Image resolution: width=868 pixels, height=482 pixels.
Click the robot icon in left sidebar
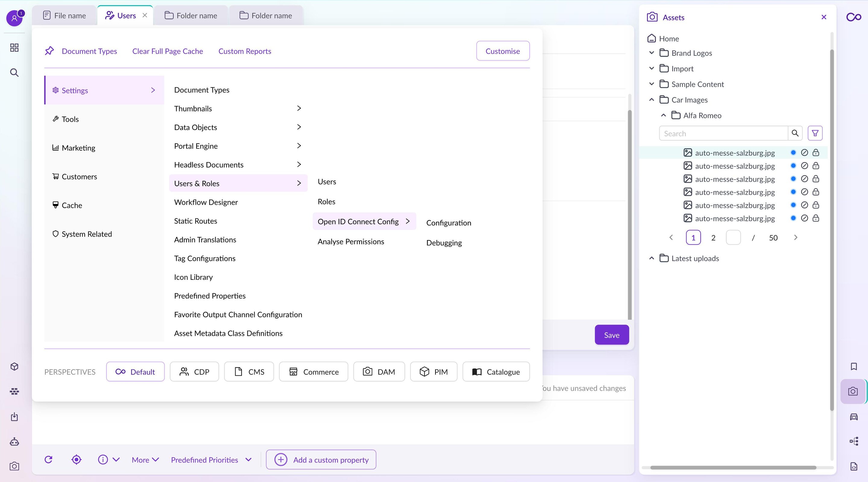click(x=14, y=442)
